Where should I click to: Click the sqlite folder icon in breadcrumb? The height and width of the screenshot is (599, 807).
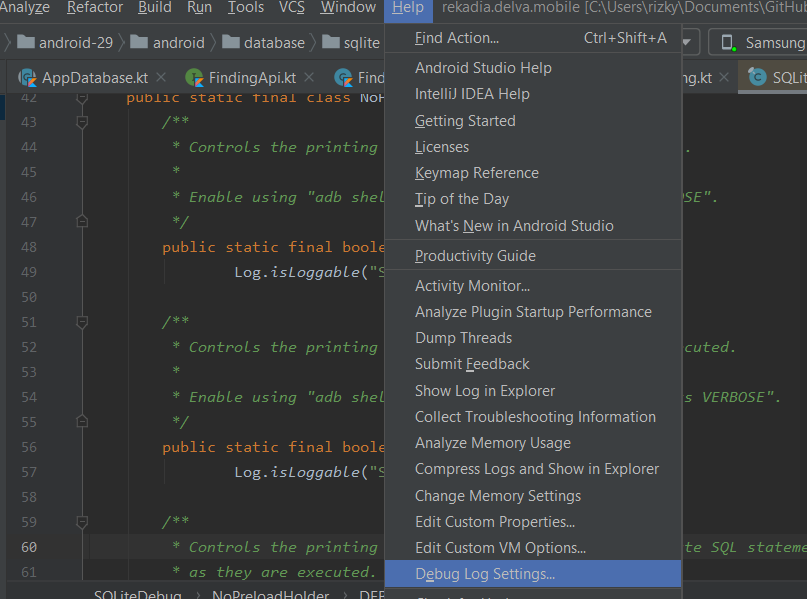329,43
